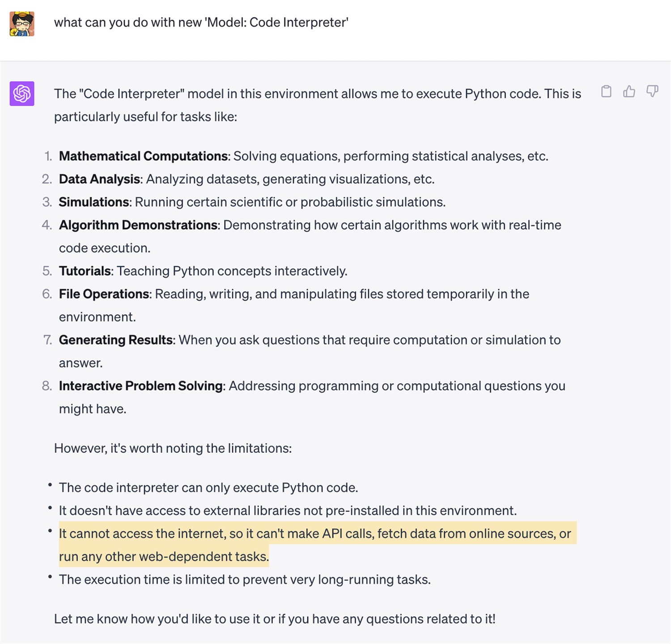The height and width of the screenshot is (644, 671).
Task: Click the bullet about limited execution time
Action: (x=245, y=580)
